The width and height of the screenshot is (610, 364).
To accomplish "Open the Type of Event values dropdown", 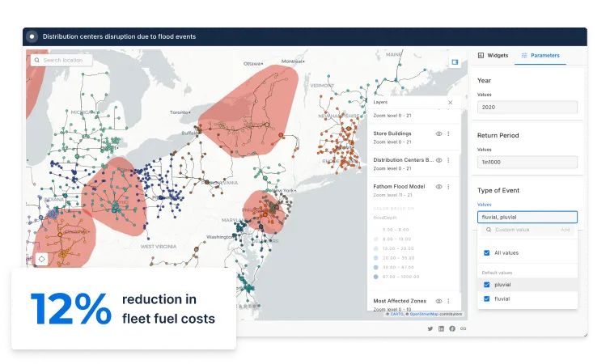I will (527, 217).
